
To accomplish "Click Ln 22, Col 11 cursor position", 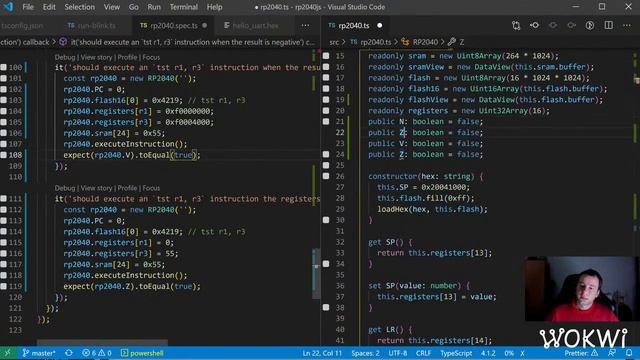I will point(322,353).
